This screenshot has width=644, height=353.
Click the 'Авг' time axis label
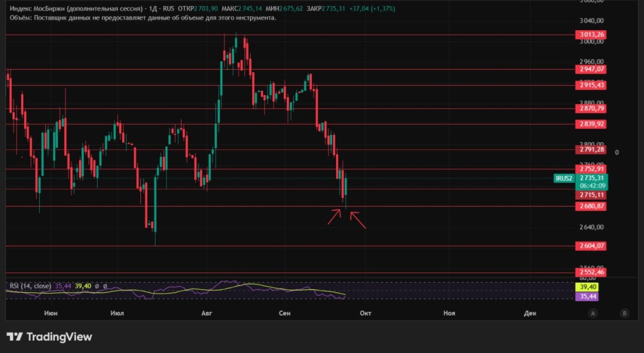(207, 313)
